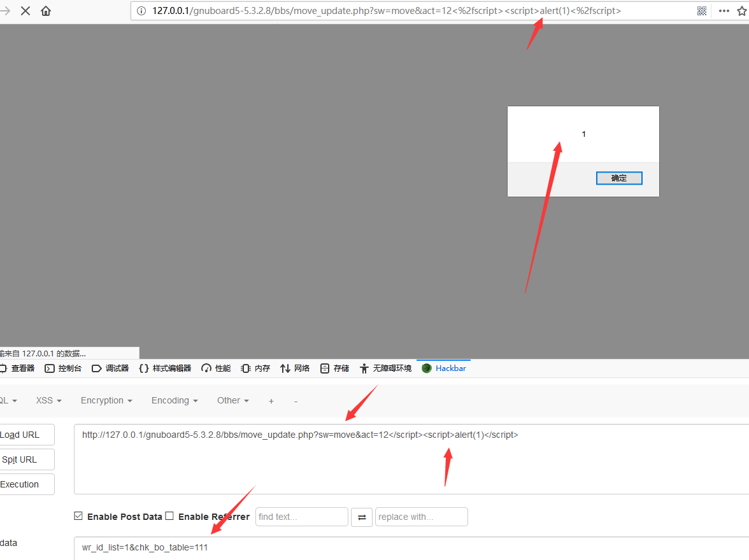Viewport: 749px width, 560px height.
Task: Open the page actions three-dot menu
Action: point(724,11)
